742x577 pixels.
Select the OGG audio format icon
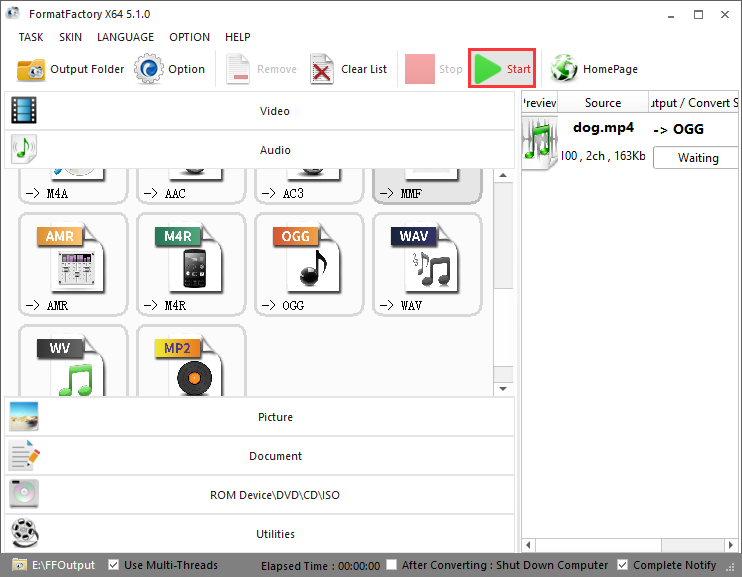pyautogui.click(x=309, y=264)
